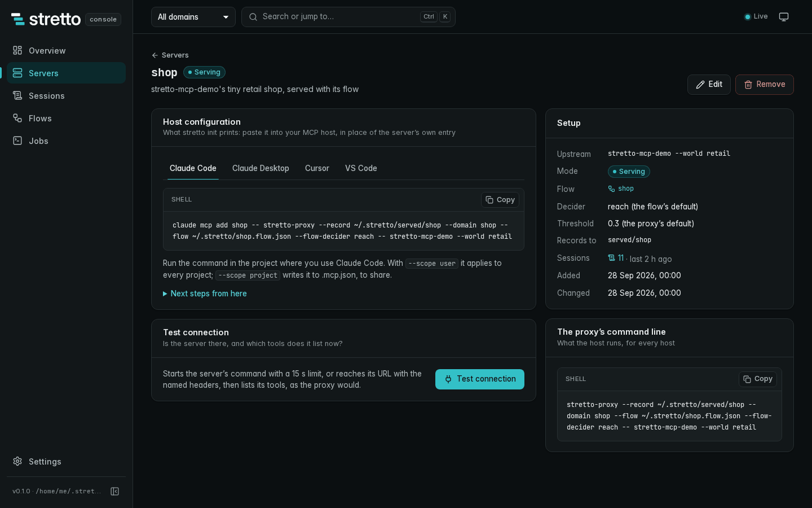Click the monitor display icon in top bar
Image resolution: width=812 pixels, height=508 pixels.
pos(784,17)
